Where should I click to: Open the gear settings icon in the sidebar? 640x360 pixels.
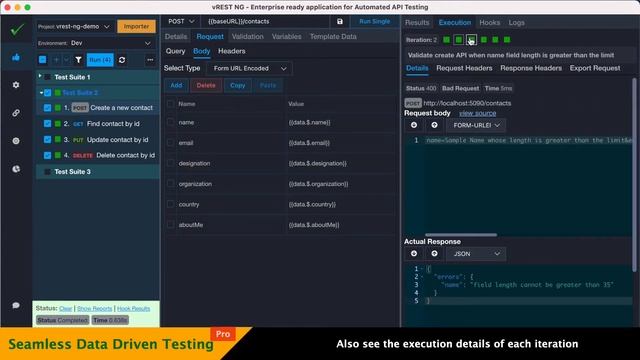(16, 85)
